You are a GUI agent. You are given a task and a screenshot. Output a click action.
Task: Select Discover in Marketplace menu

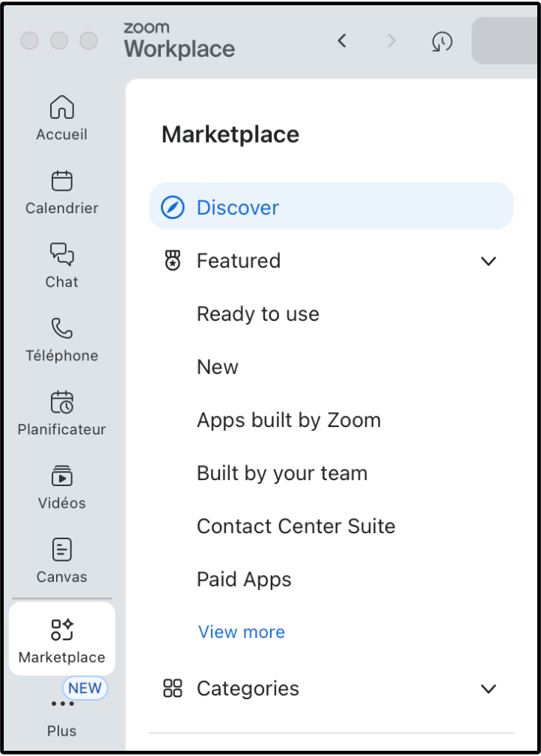click(x=331, y=206)
